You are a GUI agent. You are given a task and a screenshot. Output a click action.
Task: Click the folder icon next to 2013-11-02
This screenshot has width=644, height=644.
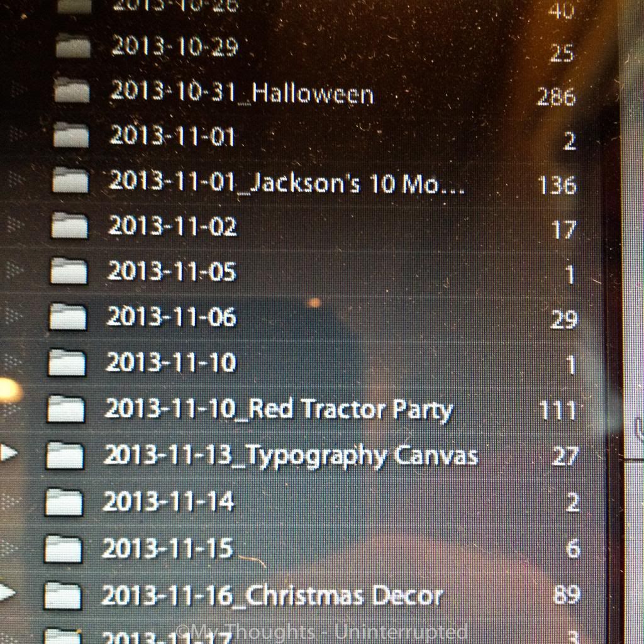tap(69, 226)
